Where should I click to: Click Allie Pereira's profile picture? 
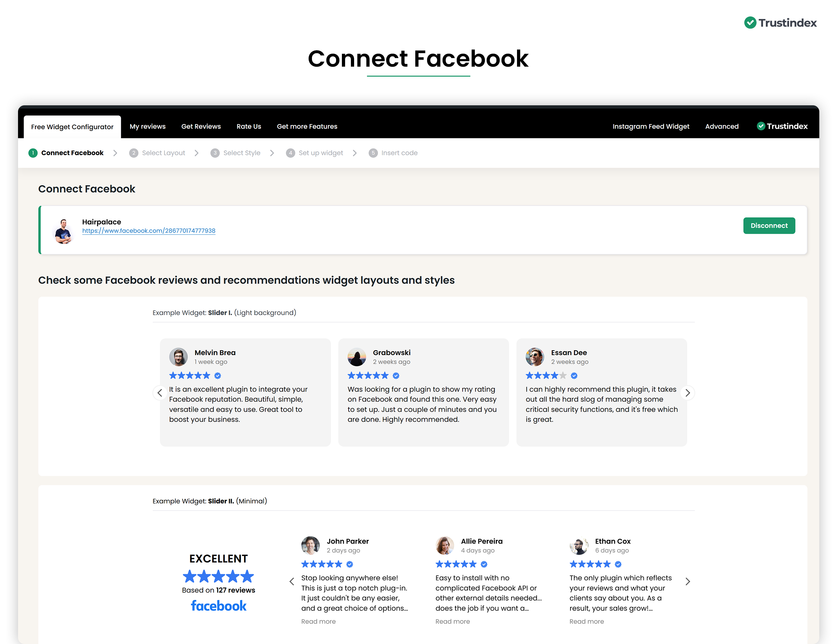pyautogui.click(x=445, y=545)
